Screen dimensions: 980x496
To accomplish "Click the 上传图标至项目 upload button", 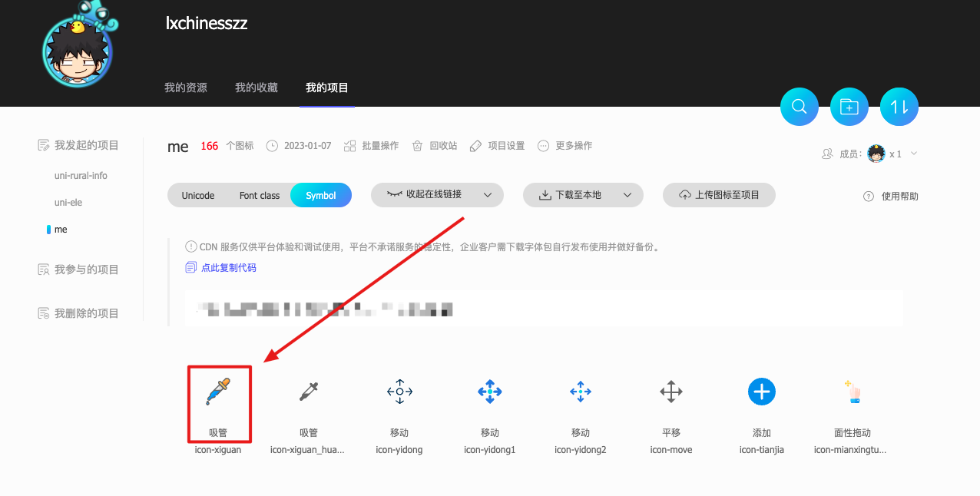I will (x=719, y=195).
